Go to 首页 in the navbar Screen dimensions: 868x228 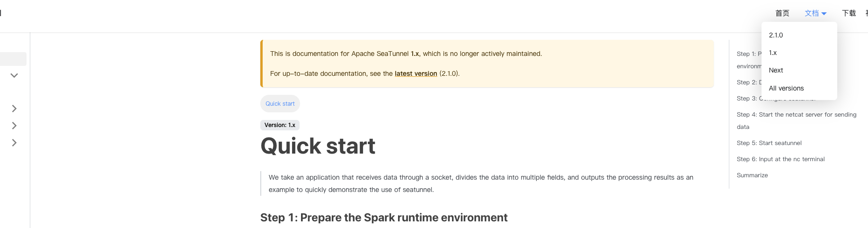(782, 13)
